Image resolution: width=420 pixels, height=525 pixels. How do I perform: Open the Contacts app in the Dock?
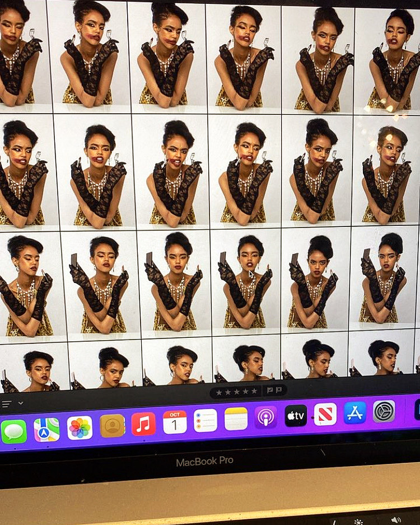[x=112, y=426]
